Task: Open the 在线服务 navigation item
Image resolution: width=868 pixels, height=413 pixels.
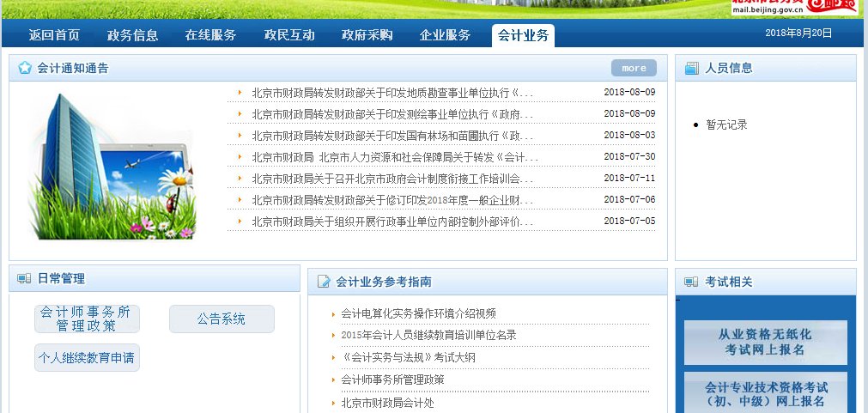Action: (210, 35)
